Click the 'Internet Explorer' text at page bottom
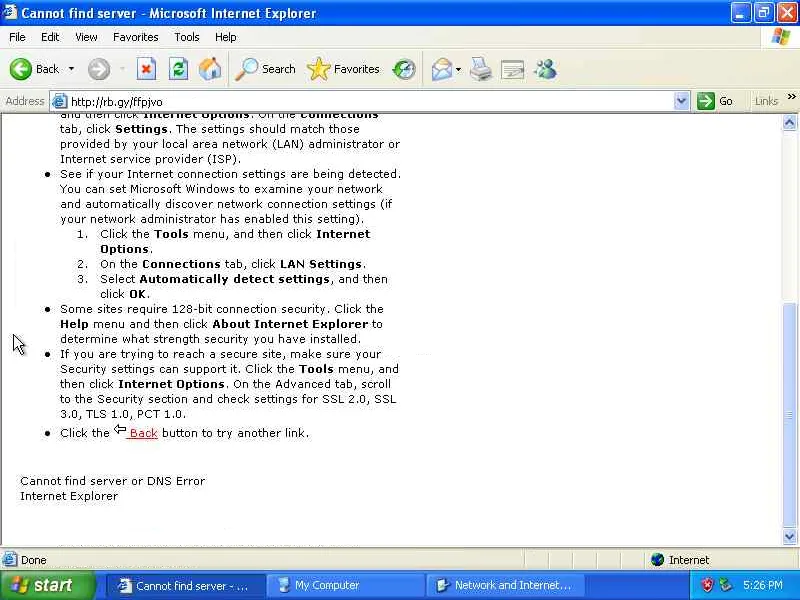This screenshot has height=600, width=800. point(69,496)
